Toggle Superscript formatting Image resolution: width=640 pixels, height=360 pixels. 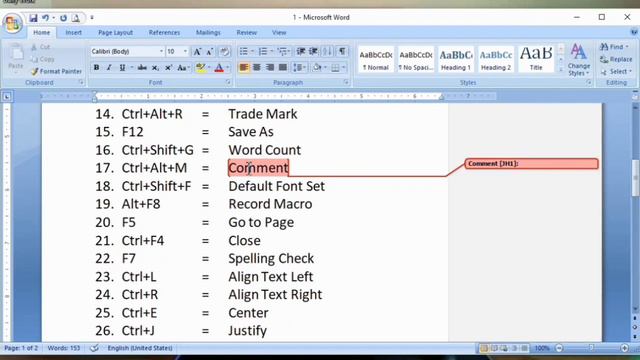pyautogui.click(x=168, y=68)
